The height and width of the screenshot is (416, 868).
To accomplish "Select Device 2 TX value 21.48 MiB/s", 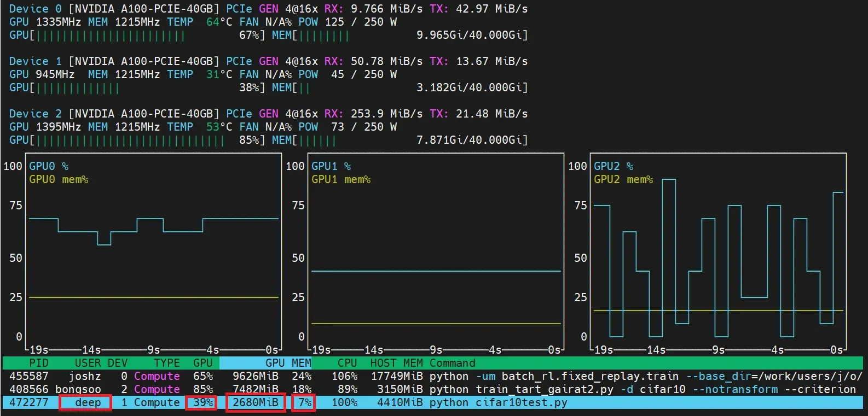I will tap(492, 114).
